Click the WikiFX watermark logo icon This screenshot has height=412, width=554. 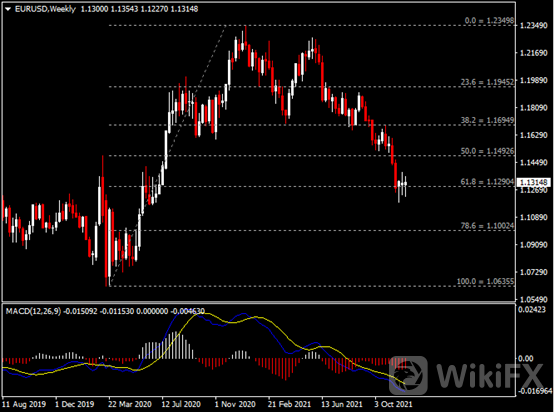coord(408,375)
